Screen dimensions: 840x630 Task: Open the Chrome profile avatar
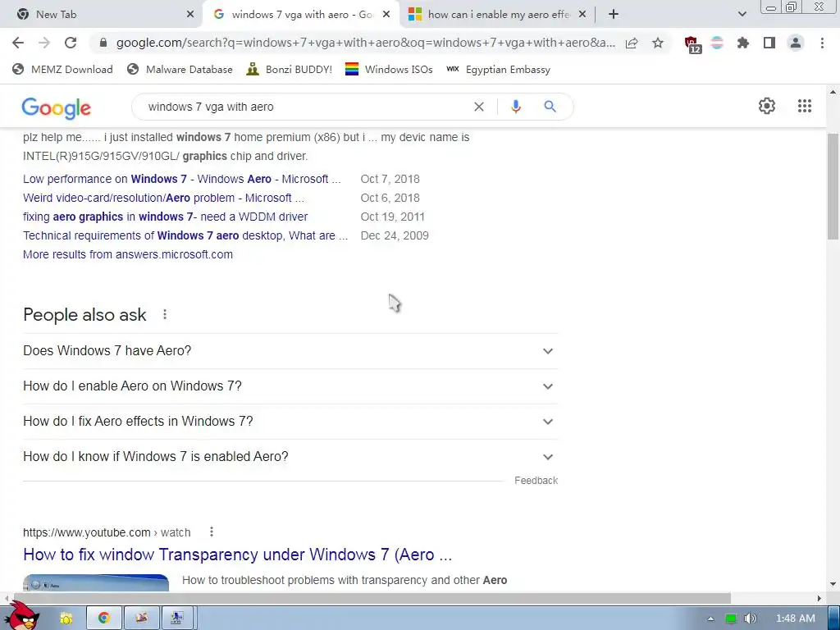point(796,43)
